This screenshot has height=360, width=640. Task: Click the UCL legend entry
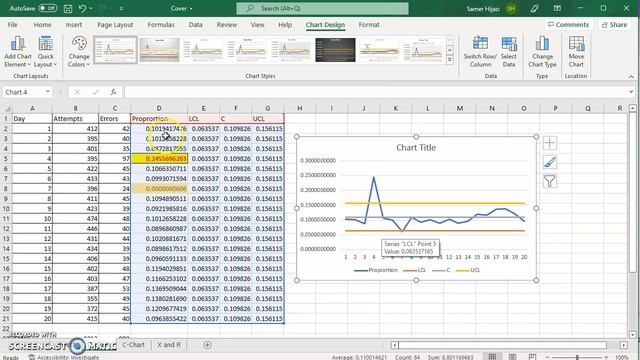point(468,270)
